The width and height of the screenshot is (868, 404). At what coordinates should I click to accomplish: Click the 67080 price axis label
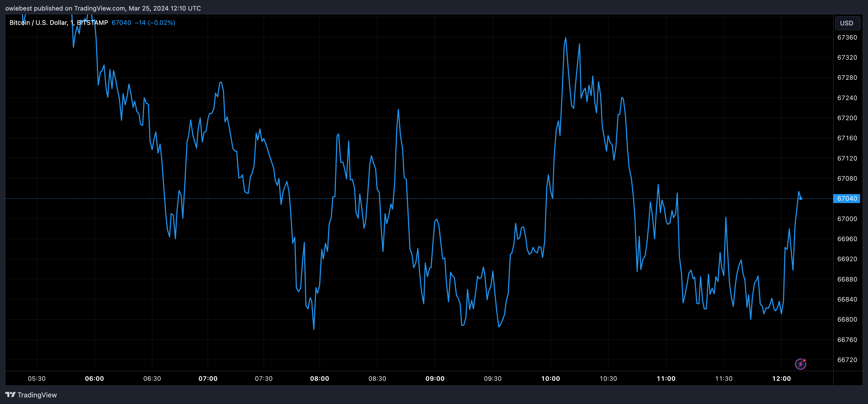[x=847, y=178]
